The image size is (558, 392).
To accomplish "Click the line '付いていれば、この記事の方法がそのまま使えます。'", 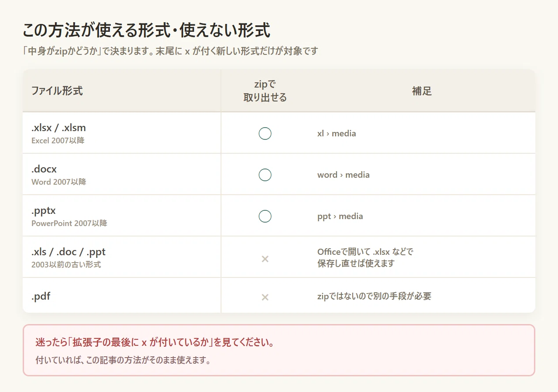I will coord(123,360).
